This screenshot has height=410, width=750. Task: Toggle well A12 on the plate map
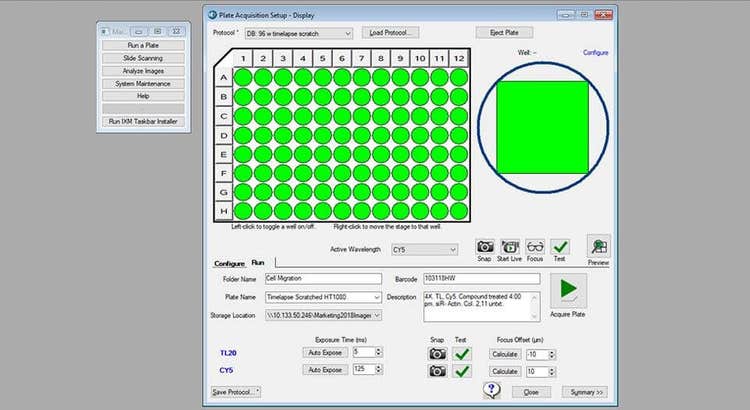[459, 78]
